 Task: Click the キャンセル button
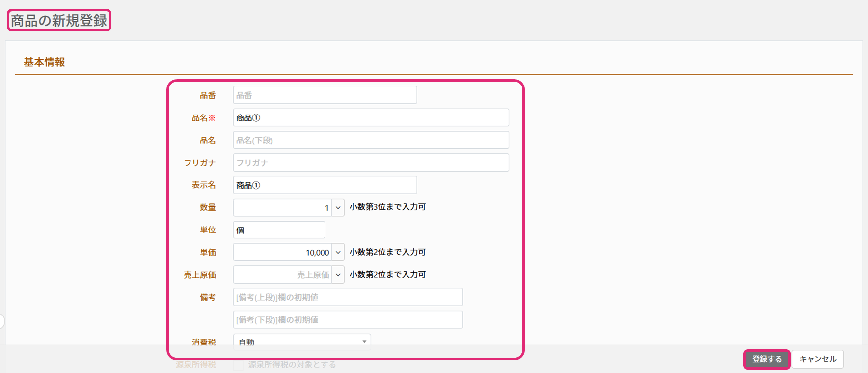tap(817, 359)
